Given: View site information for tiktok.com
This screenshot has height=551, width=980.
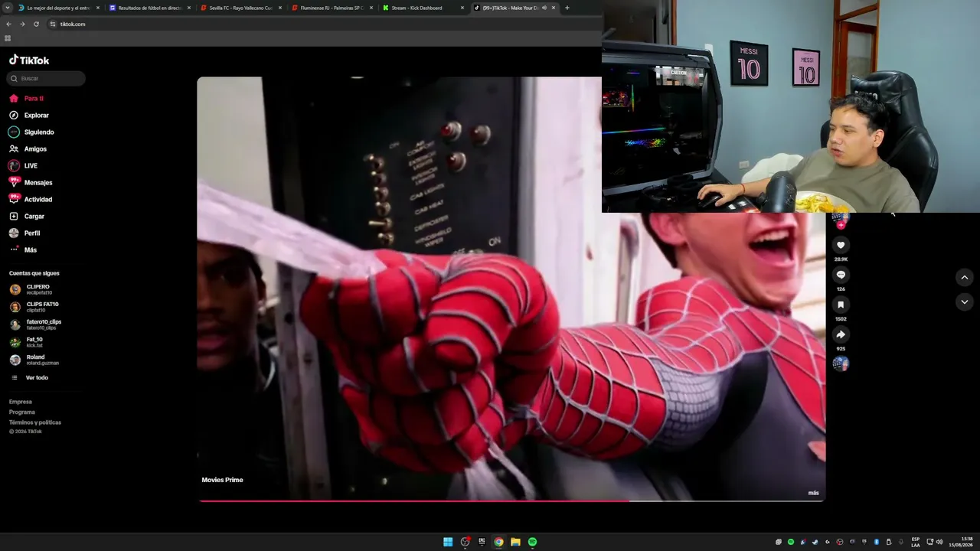Looking at the screenshot, I should pyautogui.click(x=53, y=24).
